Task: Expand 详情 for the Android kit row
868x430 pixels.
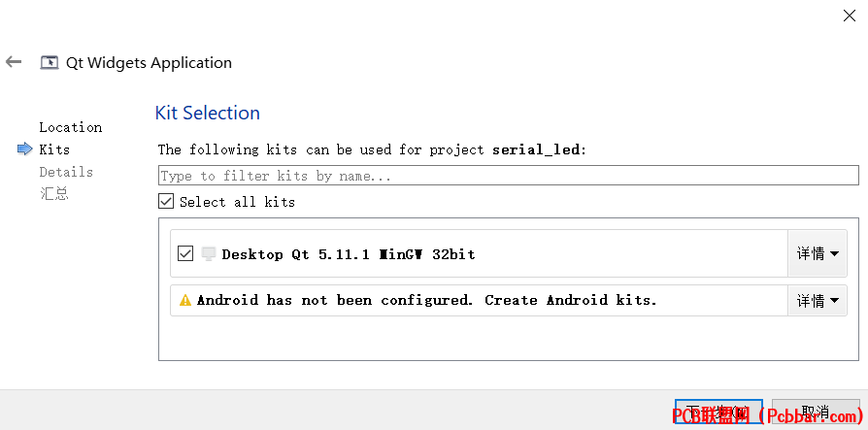Action: point(818,301)
